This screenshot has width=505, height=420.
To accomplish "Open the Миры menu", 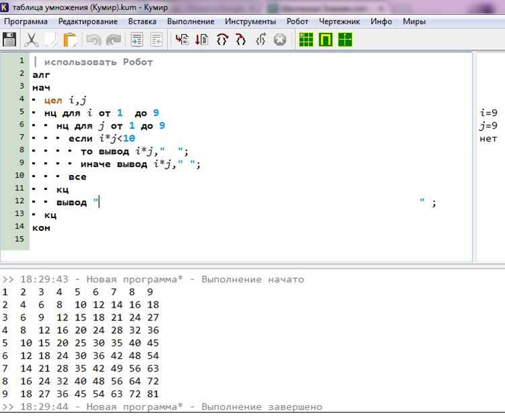I will coord(414,22).
